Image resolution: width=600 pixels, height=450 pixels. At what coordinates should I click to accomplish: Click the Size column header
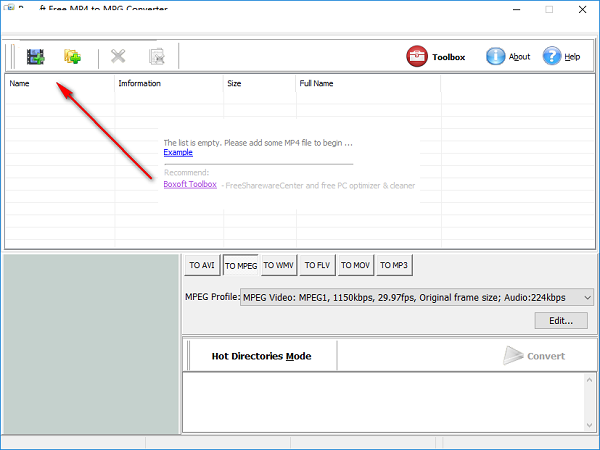coord(259,83)
